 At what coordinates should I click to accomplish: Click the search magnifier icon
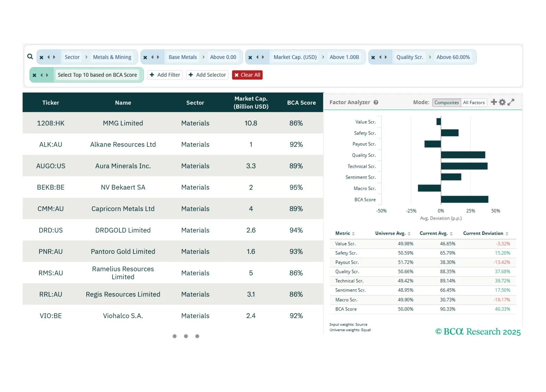point(30,57)
